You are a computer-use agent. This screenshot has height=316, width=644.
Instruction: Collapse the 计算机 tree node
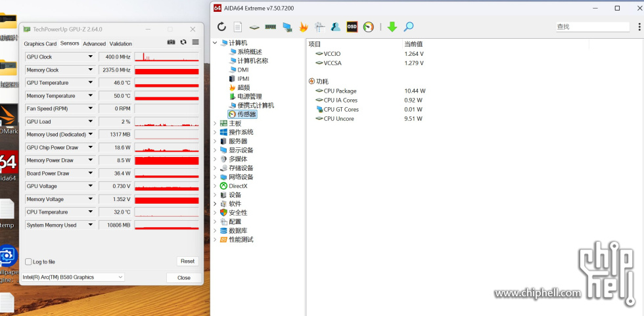pos(216,43)
